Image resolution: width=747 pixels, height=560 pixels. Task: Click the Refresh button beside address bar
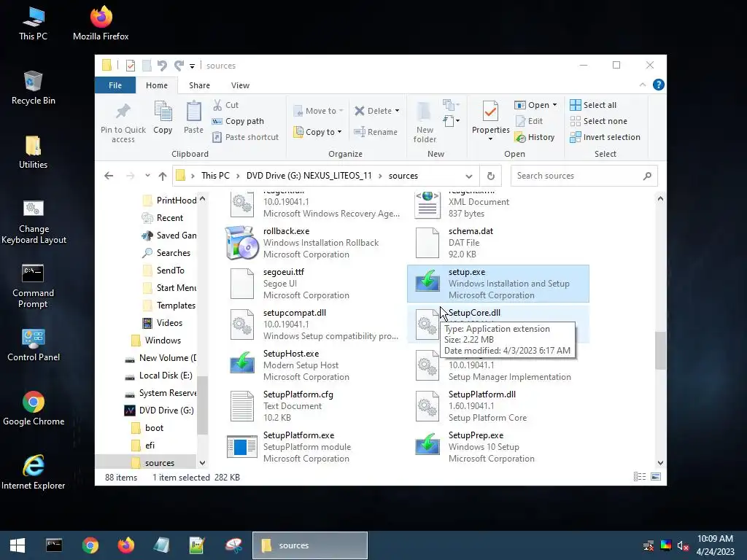491,176
